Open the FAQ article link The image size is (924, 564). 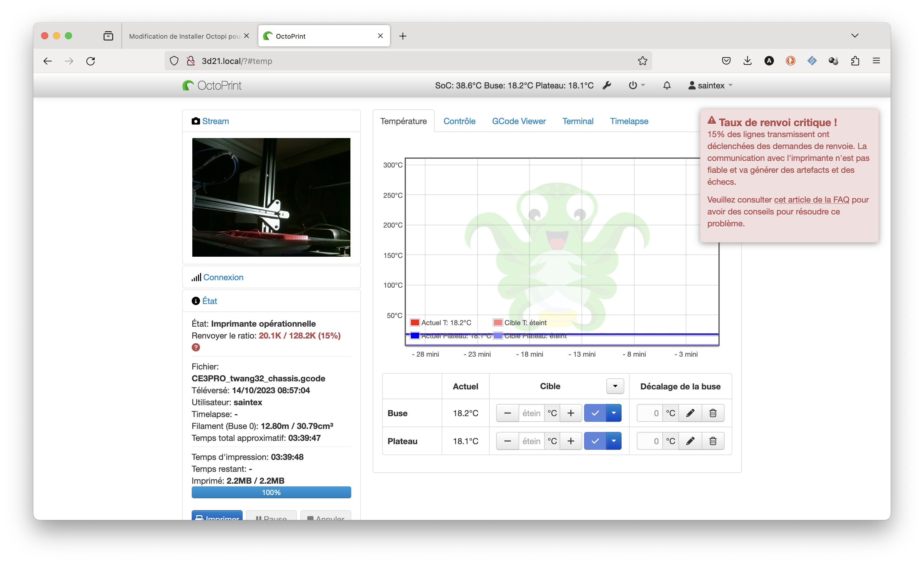[x=811, y=199]
